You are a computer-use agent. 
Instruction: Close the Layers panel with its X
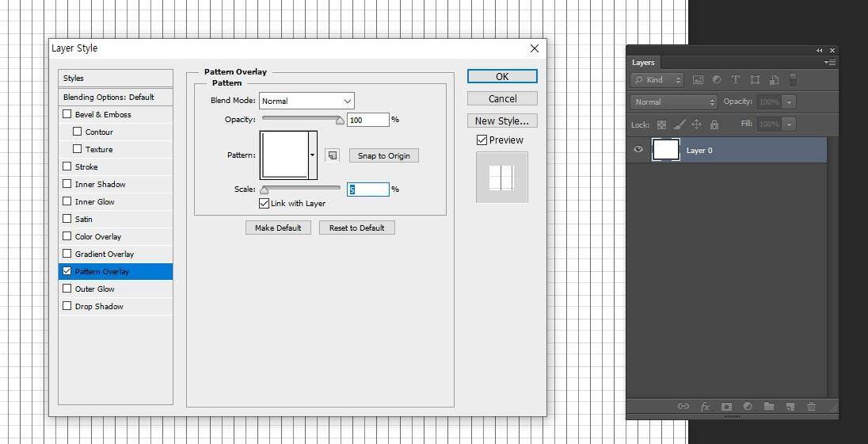click(x=832, y=51)
